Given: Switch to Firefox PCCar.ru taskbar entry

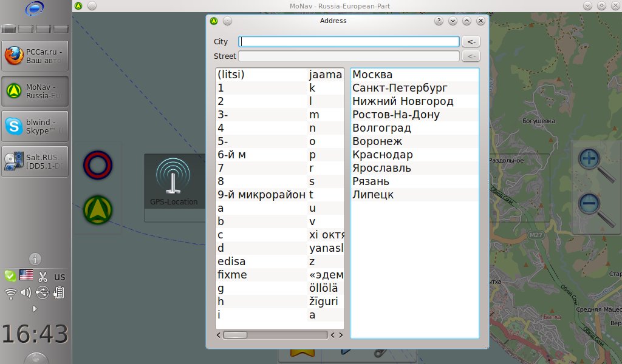Looking at the screenshot, I should click(x=35, y=56).
